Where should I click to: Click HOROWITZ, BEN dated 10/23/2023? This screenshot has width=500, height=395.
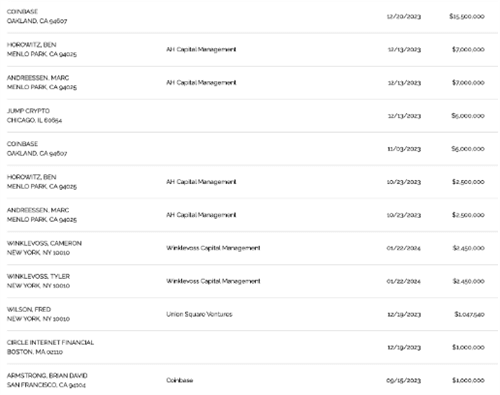pos(32,177)
